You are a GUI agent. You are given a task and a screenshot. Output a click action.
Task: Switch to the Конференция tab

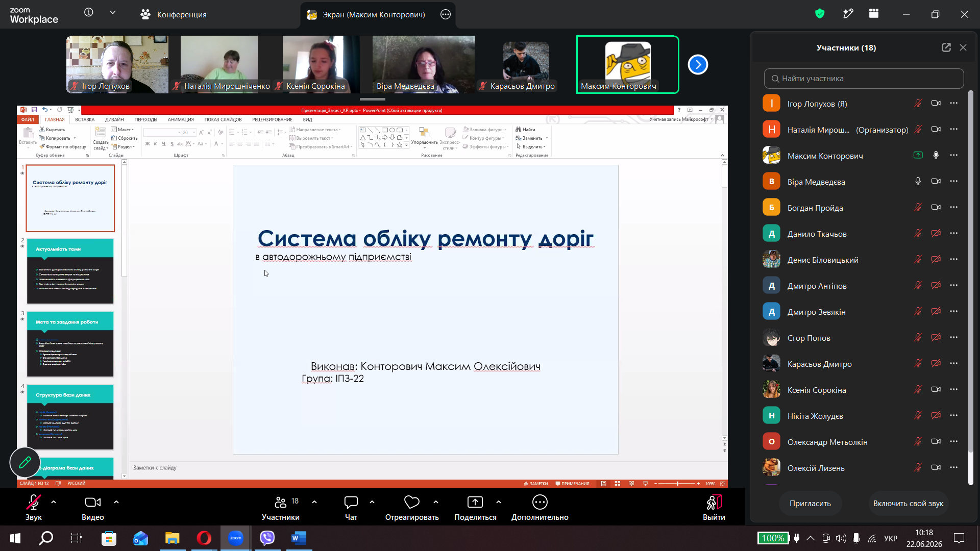tap(174, 14)
